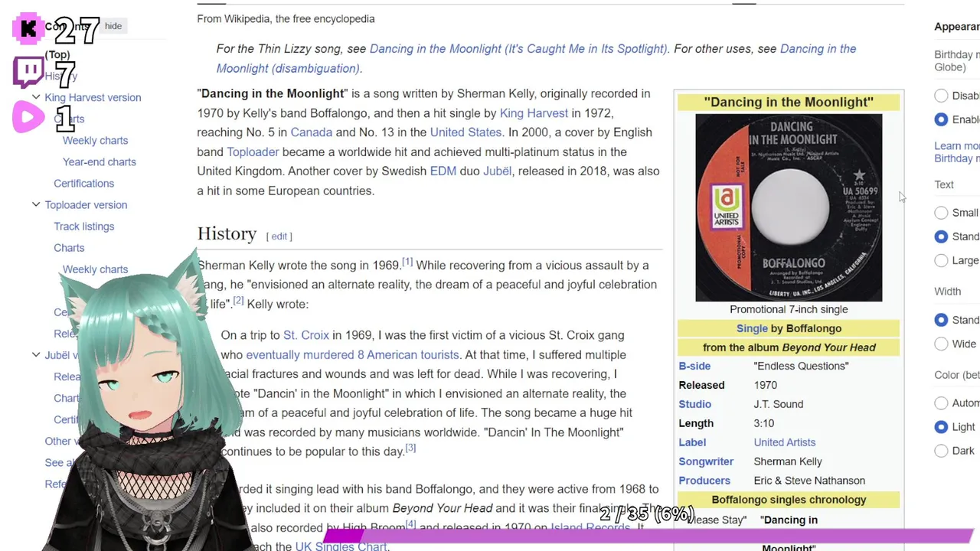Set text size to Large
980x551 pixels.
coord(941,260)
